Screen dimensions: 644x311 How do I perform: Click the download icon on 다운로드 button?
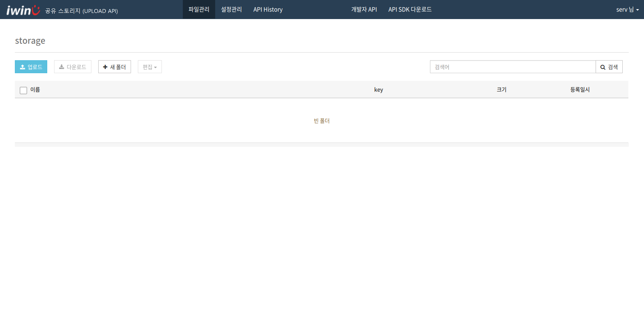tap(61, 67)
